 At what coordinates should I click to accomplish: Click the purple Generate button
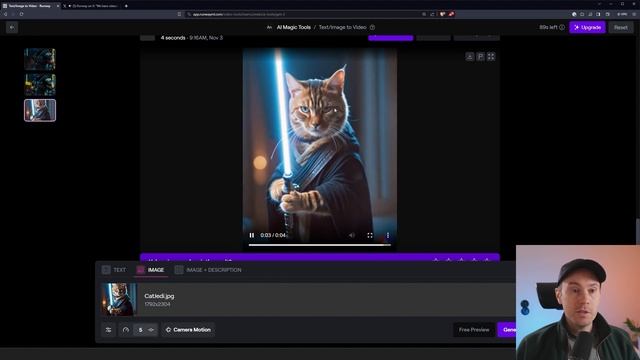(x=507, y=330)
